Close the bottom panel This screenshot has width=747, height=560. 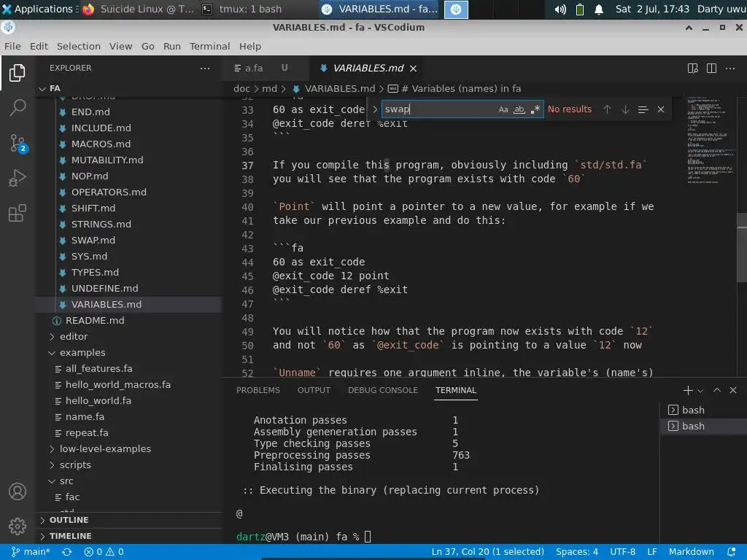point(733,391)
